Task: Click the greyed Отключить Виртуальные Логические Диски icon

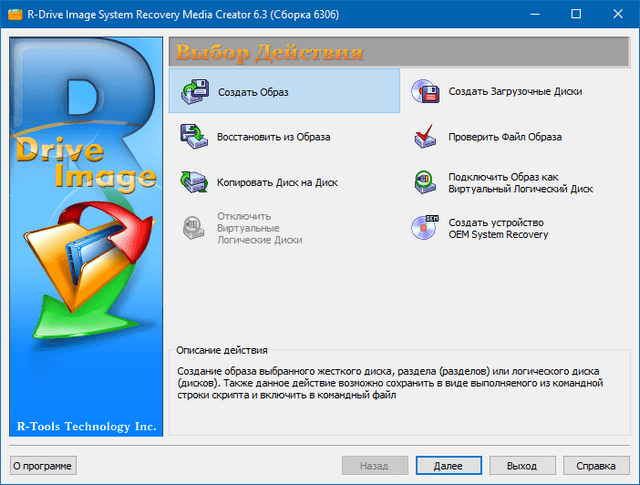Action: (x=193, y=228)
